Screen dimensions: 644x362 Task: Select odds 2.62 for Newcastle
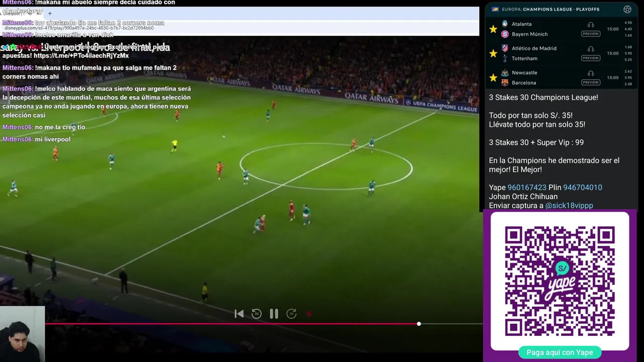coord(628,71)
